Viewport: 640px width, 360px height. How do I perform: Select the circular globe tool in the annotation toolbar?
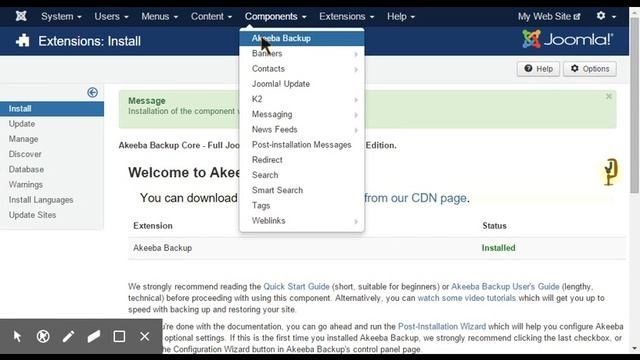[43, 336]
